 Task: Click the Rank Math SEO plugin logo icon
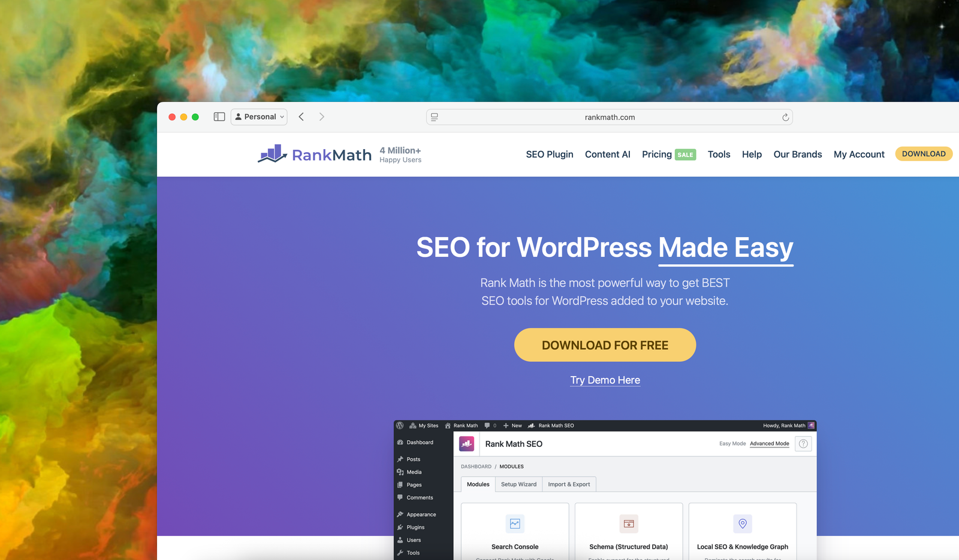466,444
